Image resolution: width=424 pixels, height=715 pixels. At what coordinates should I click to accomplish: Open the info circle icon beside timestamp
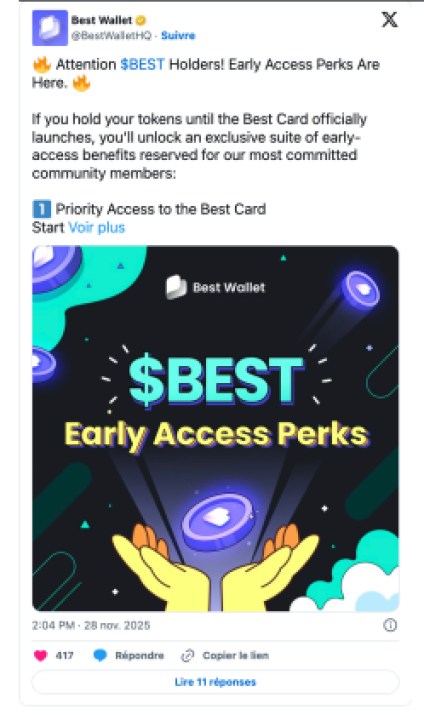[390, 625]
